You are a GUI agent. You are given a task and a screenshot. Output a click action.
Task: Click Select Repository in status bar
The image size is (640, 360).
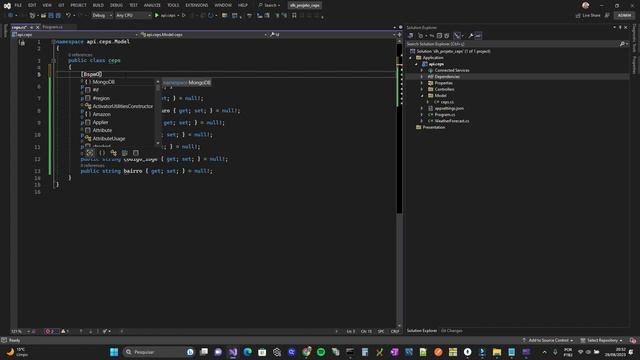tap(602, 340)
